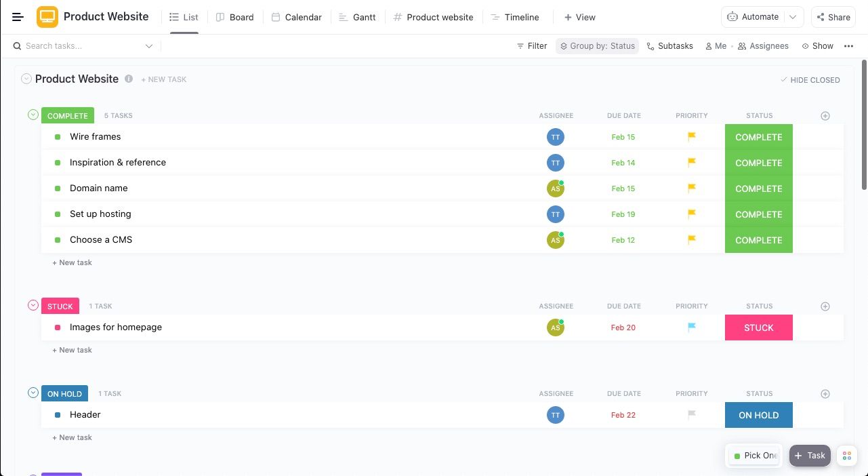Viewport: 868px width, 476px height.
Task: Add column using plus icon in Stuck group
Action: [825, 306]
